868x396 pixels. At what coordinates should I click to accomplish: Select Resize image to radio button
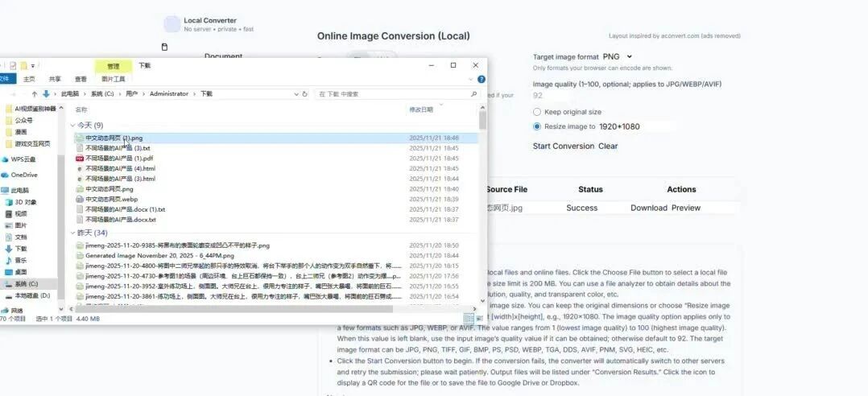[x=537, y=126]
